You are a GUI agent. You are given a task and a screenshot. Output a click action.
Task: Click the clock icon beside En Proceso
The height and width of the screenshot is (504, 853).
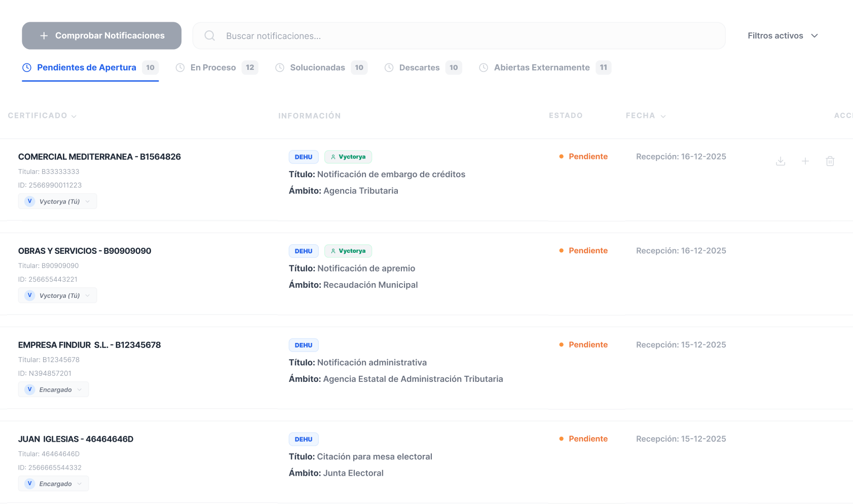(x=180, y=68)
